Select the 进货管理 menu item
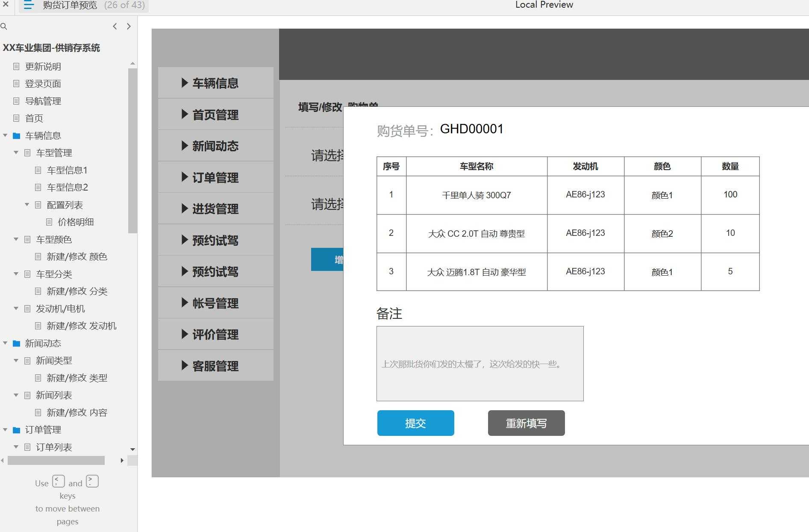809x532 pixels. point(215,209)
